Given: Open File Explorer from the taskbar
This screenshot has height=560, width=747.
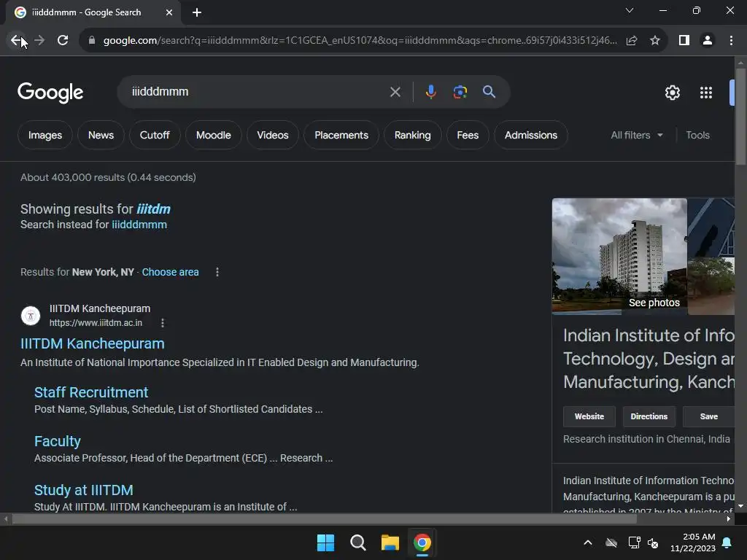Looking at the screenshot, I should (x=390, y=542).
